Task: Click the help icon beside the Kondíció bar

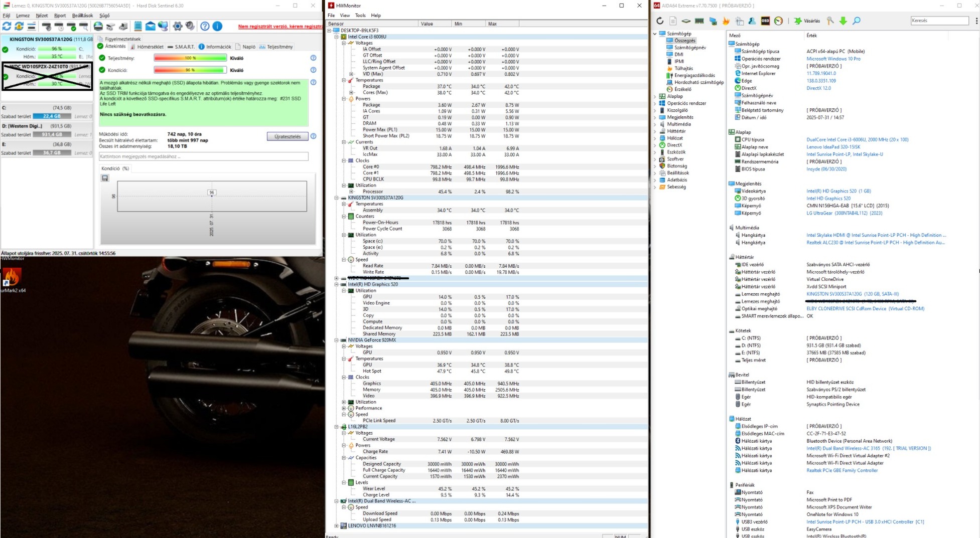Action: (x=313, y=70)
